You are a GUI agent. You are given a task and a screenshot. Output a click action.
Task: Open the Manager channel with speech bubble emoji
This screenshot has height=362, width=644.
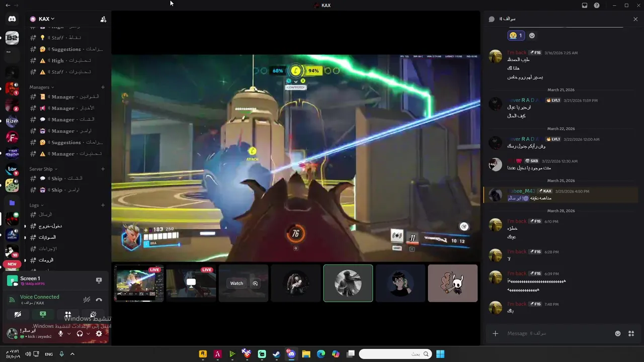pos(67,120)
